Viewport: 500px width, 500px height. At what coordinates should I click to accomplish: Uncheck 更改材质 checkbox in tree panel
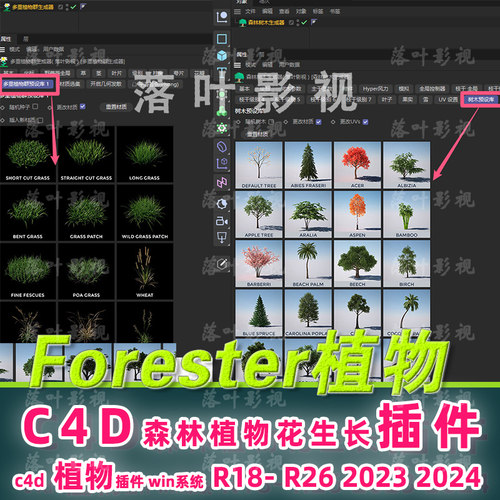(x=318, y=122)
